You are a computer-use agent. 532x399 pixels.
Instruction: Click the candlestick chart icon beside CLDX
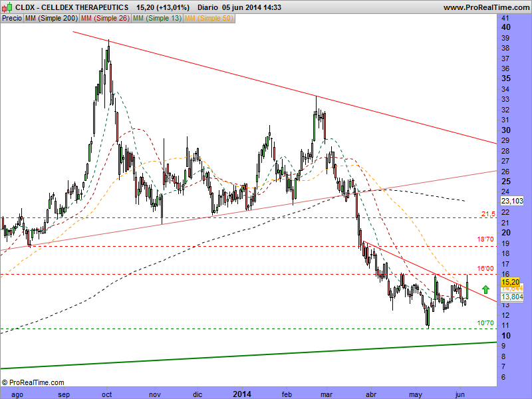click(7, 7)
